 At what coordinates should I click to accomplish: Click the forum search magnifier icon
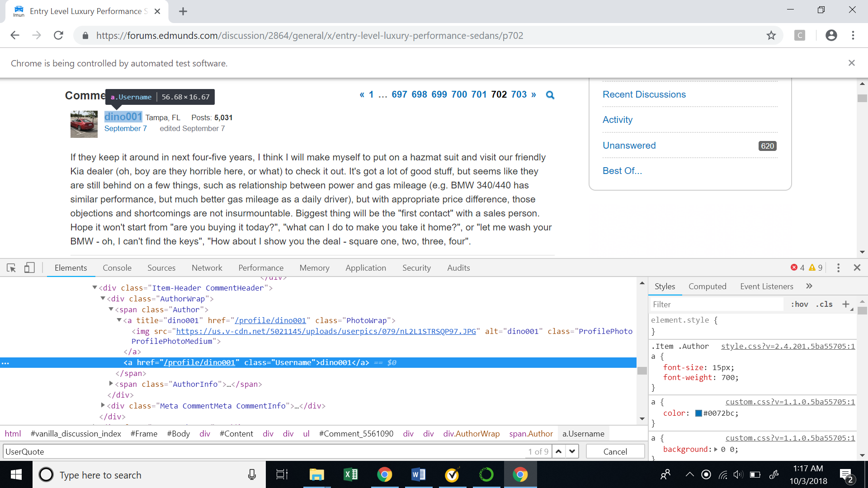pos(550,95)
